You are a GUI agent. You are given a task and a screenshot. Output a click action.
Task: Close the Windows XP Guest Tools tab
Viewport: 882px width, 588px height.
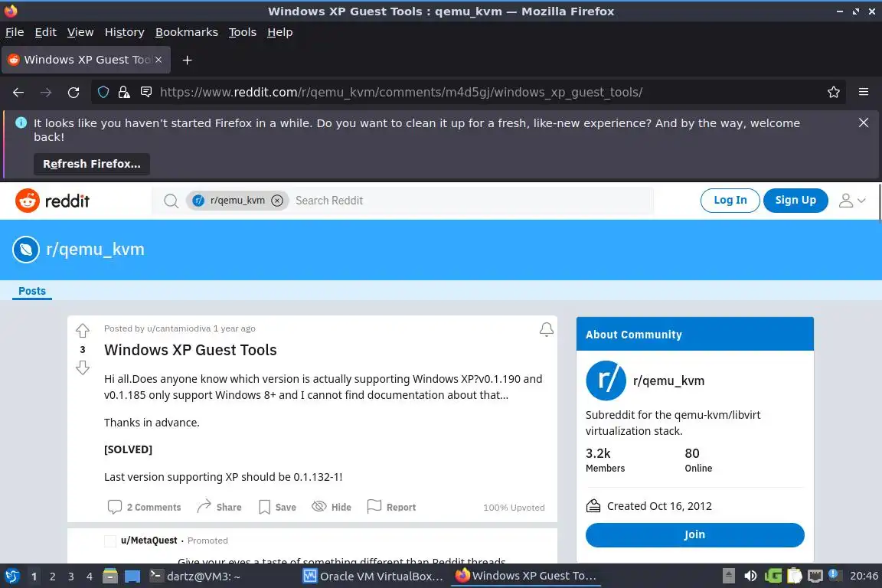pyautogui.click(x=158, y=60)
